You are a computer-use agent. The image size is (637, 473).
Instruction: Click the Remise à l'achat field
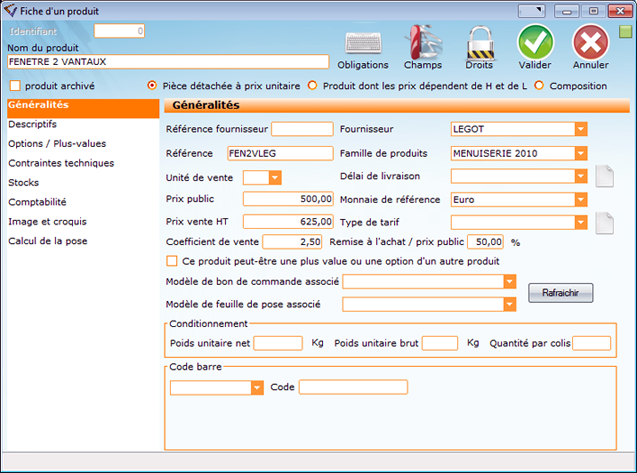click(485, 242)
